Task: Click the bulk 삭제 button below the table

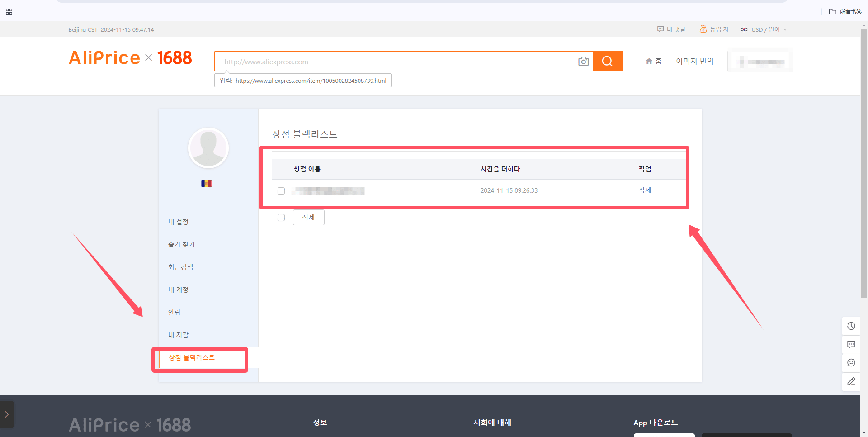Action: (x=309, y=218)
